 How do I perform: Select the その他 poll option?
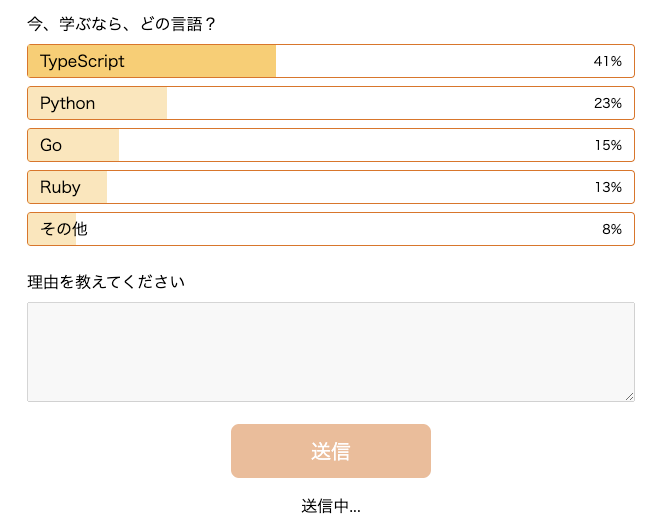coord(330,229)
